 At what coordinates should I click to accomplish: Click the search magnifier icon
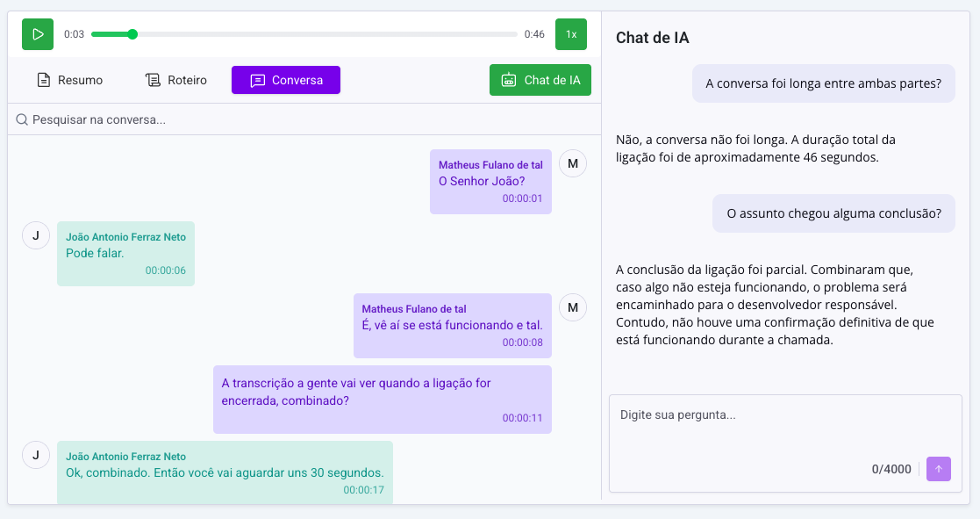22,119
